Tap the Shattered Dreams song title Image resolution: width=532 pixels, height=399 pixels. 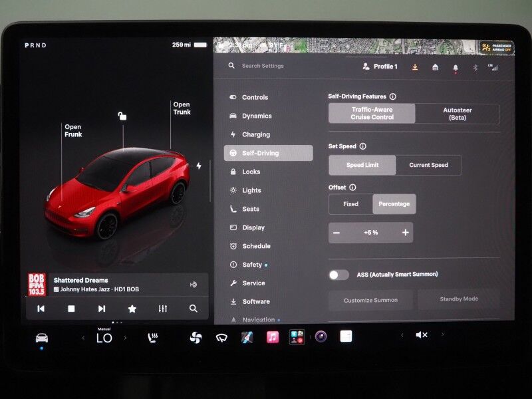pyautogui.click(x=80, y=280)
